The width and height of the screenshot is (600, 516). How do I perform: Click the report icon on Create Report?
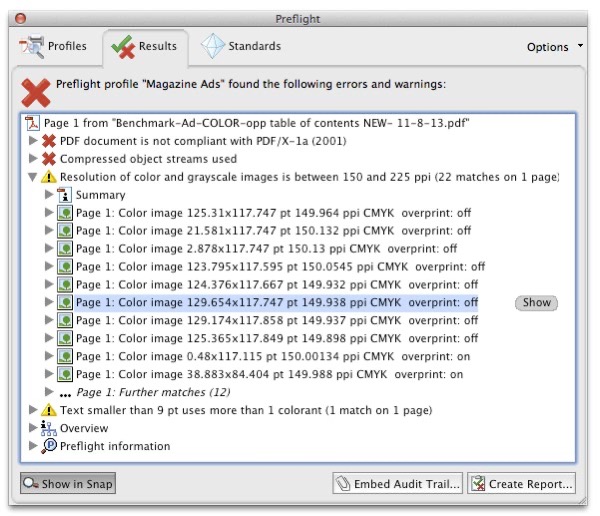(478, 483)
